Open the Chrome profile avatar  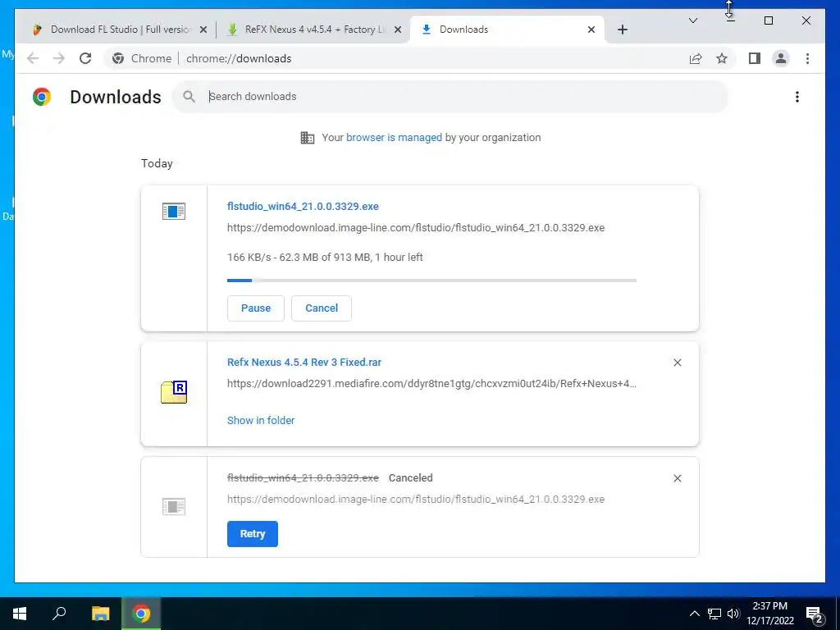(781, 58)
